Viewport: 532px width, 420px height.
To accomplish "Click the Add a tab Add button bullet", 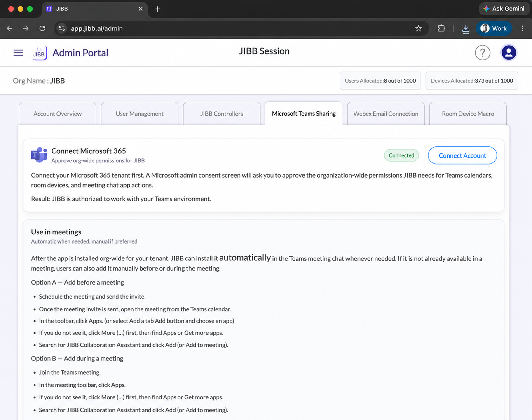I will [x=137, y=321].
